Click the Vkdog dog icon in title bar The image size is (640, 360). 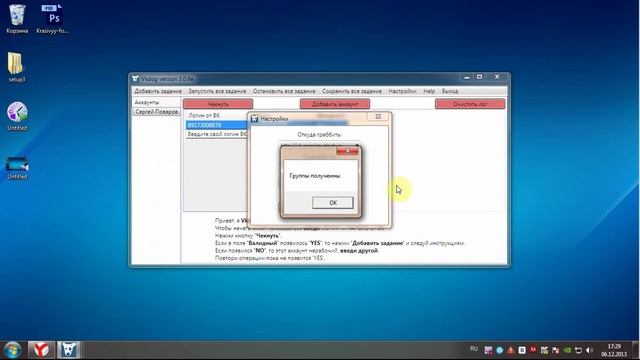pos(136,78)
